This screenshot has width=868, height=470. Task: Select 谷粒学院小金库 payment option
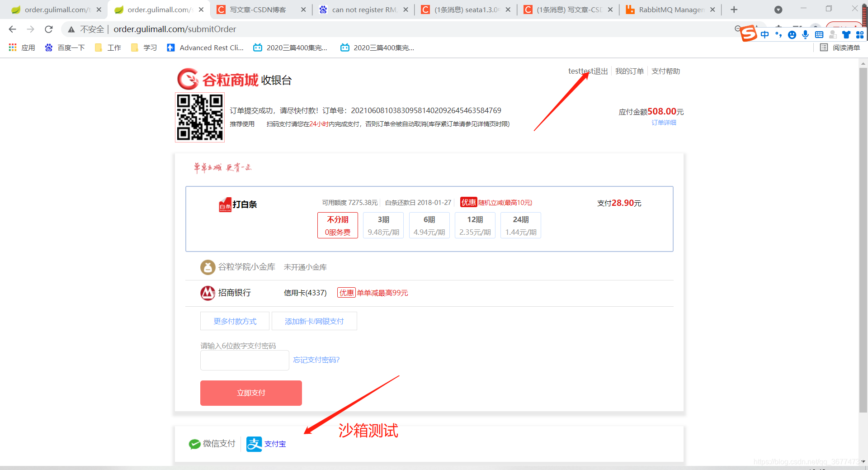tap(238, 267)
